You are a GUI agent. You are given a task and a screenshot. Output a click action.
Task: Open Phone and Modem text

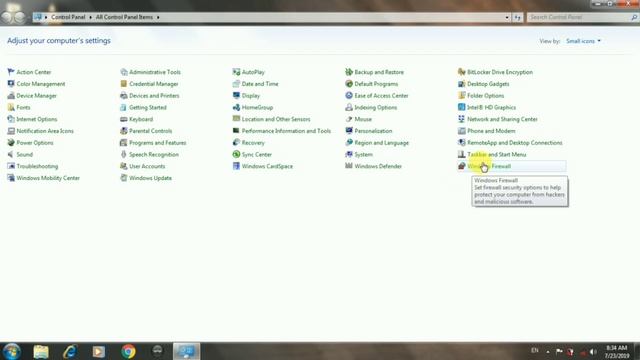(491, 131)
